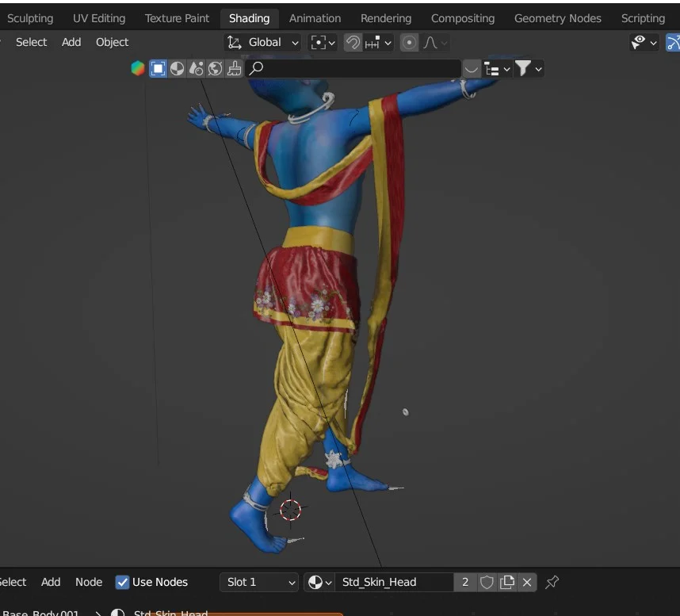The height and width of the screenshot is (616, 680).
Task: Enable the Use Nodes checkbox
Action: (123, 582)
